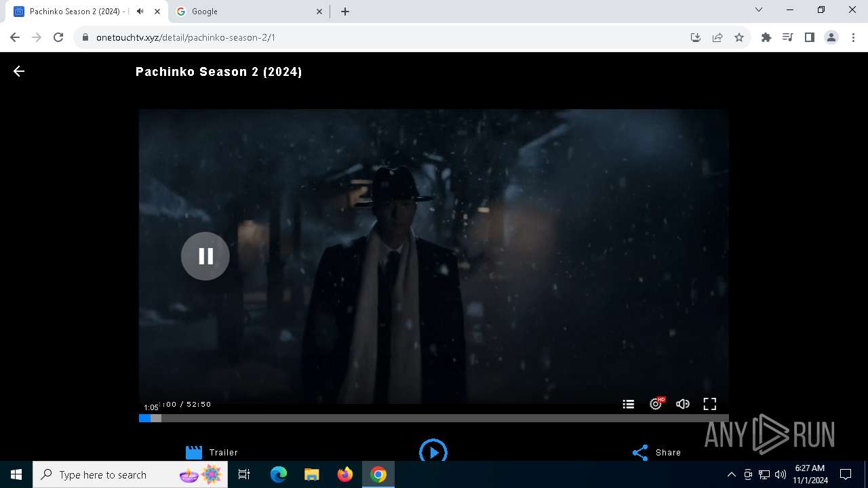Image resolution: width=868 pixels, height=488 pixels.
Task: Bookmark this page with the star
Action: (739, 37)
